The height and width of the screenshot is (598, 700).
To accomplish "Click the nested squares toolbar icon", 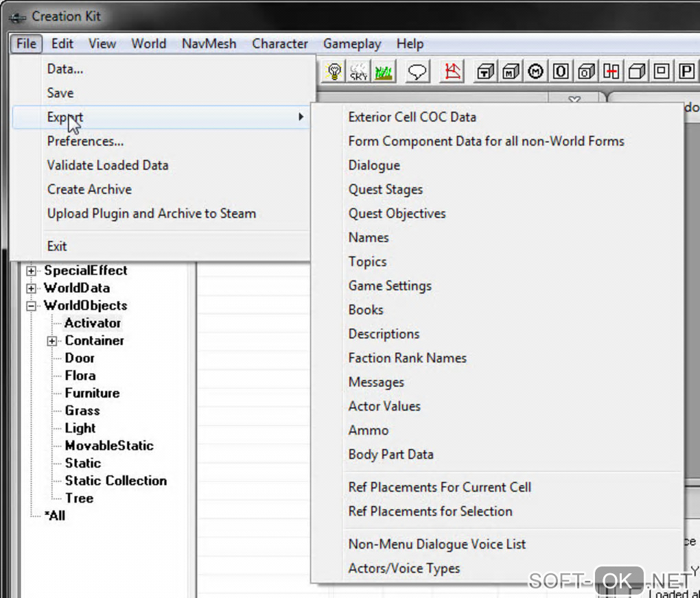I will pyautogui.click(x=662, y=71).
